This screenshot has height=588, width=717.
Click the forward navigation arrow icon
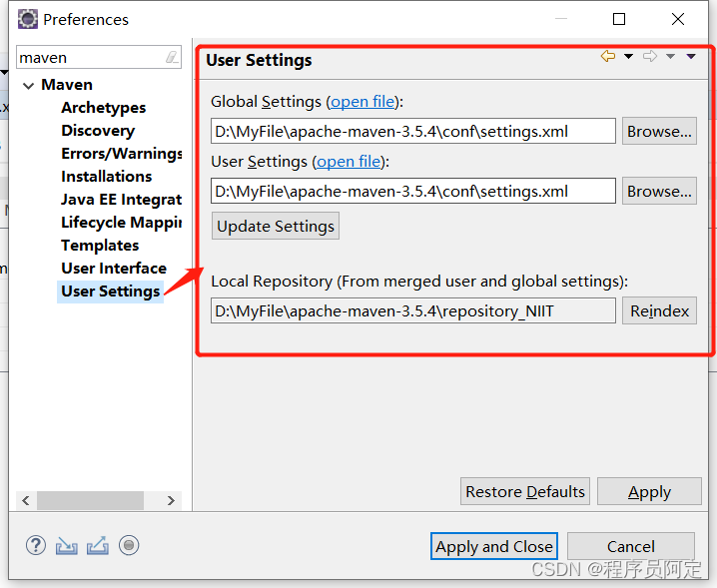point(650,56)
